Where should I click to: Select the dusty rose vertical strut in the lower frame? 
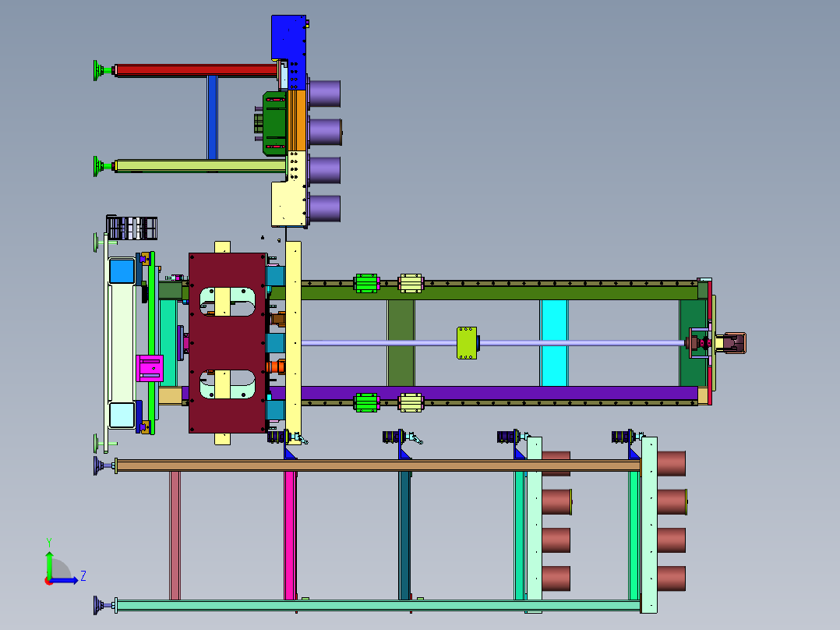pyautogui.click(x=175, y=536)
